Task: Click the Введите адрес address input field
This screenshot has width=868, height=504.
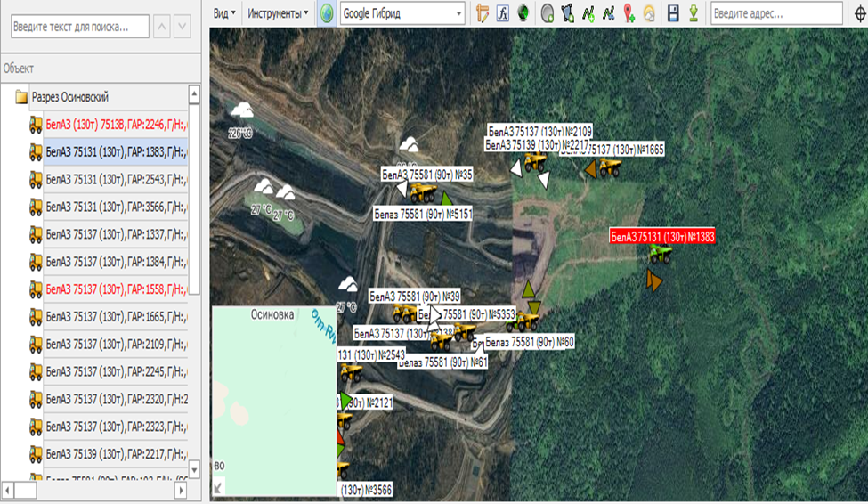Action: pos(775,13)
